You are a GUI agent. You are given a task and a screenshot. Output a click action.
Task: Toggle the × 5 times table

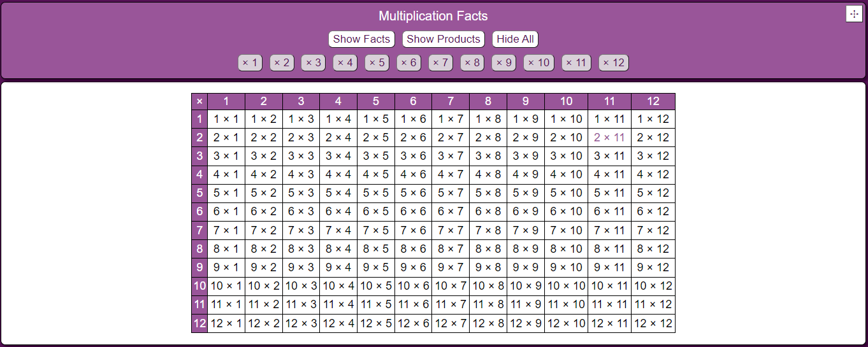pyautogui.click(x=377, y=62)
